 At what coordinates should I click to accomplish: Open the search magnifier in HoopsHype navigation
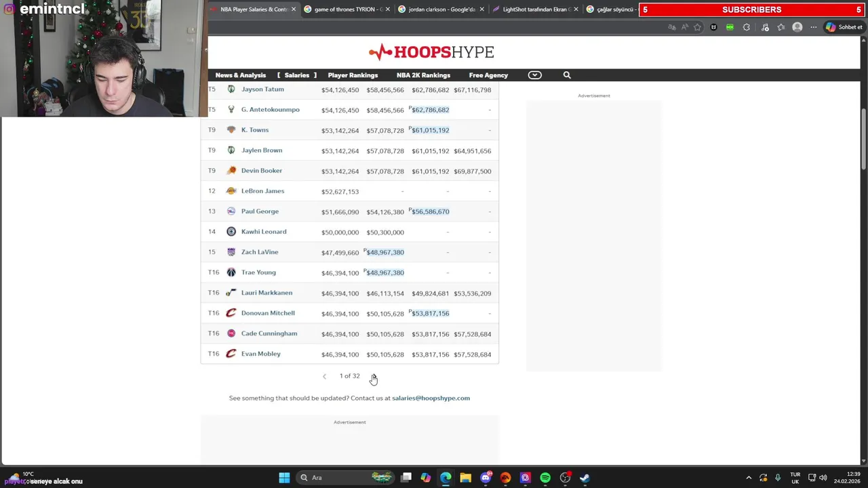click(x=567, y=75)
